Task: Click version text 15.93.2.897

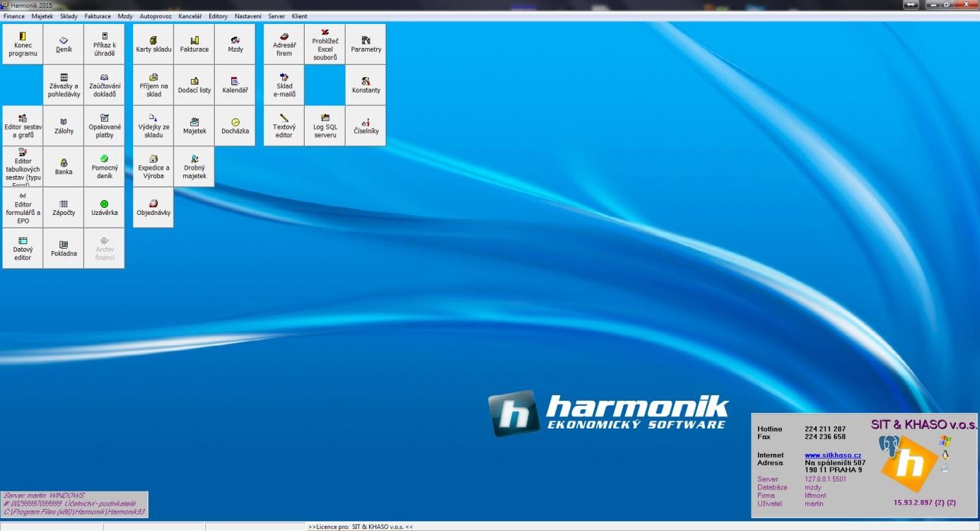Action: tap(925, 503)
